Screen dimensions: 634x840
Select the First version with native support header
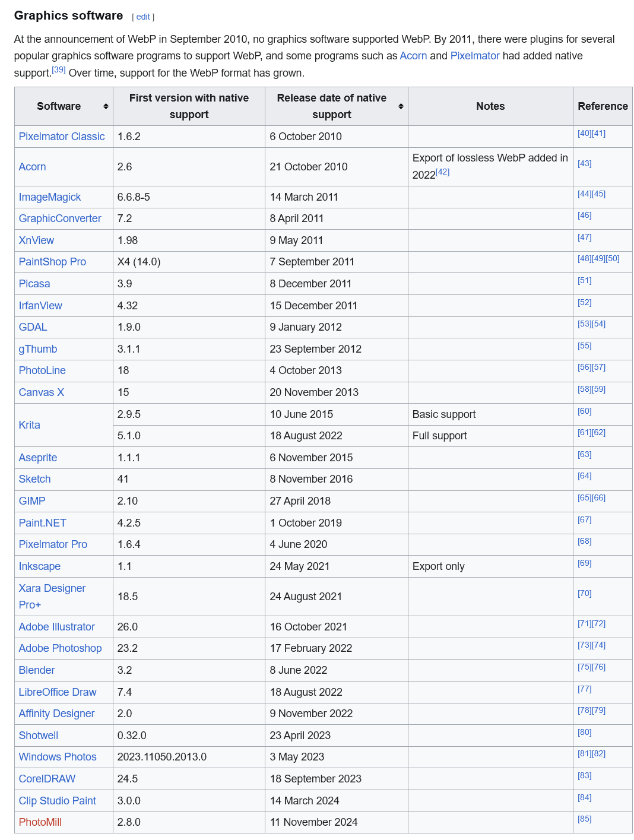189,106
